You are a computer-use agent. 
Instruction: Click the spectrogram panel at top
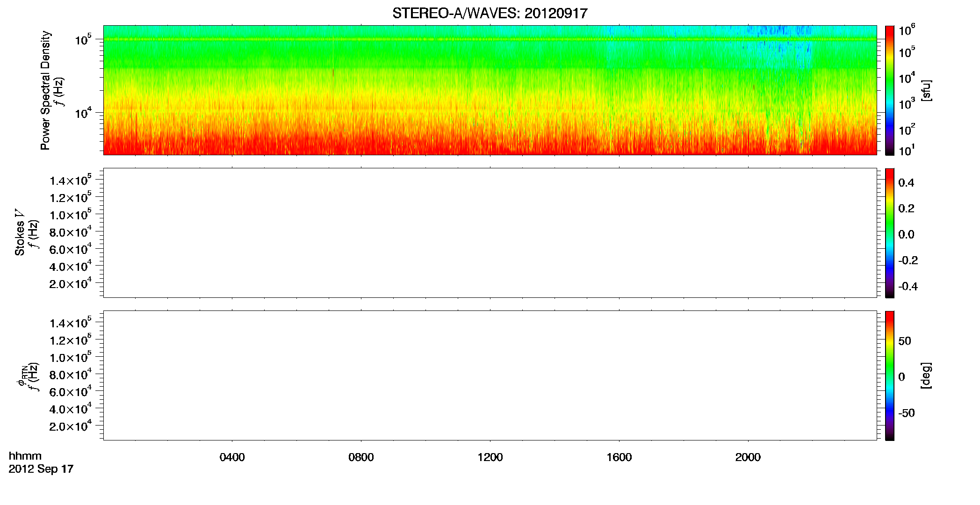[490, 90]
